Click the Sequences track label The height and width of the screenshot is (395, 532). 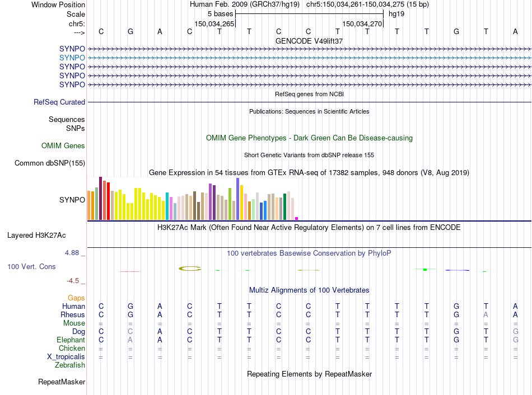pyautogui.click(x=67, y=119)
